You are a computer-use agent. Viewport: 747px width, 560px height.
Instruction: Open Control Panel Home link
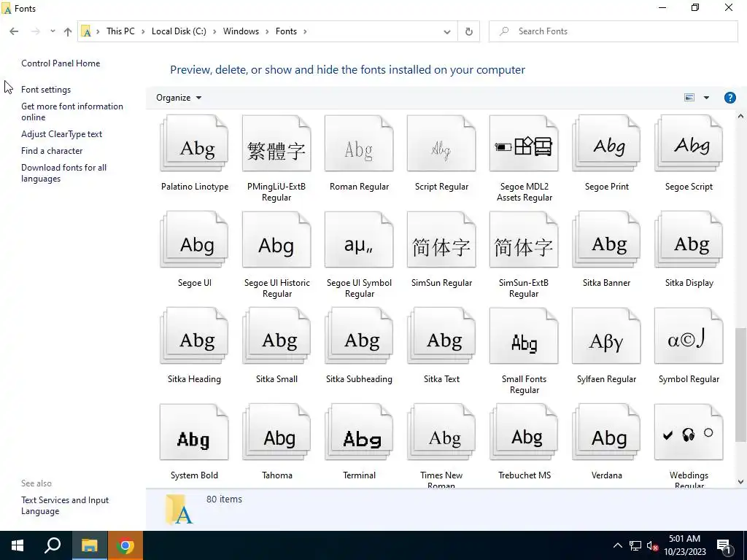click(61, 63)
